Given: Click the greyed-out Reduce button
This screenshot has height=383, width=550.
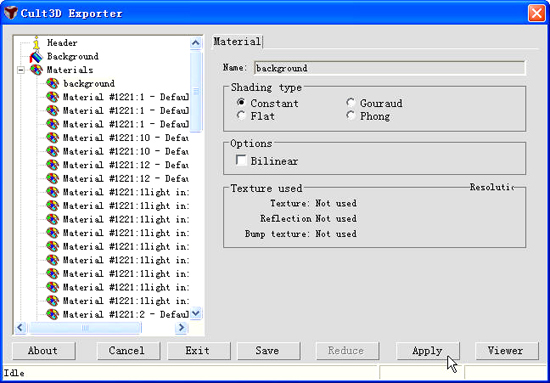Looking at the screenshot, I should (x=347, y=351).
